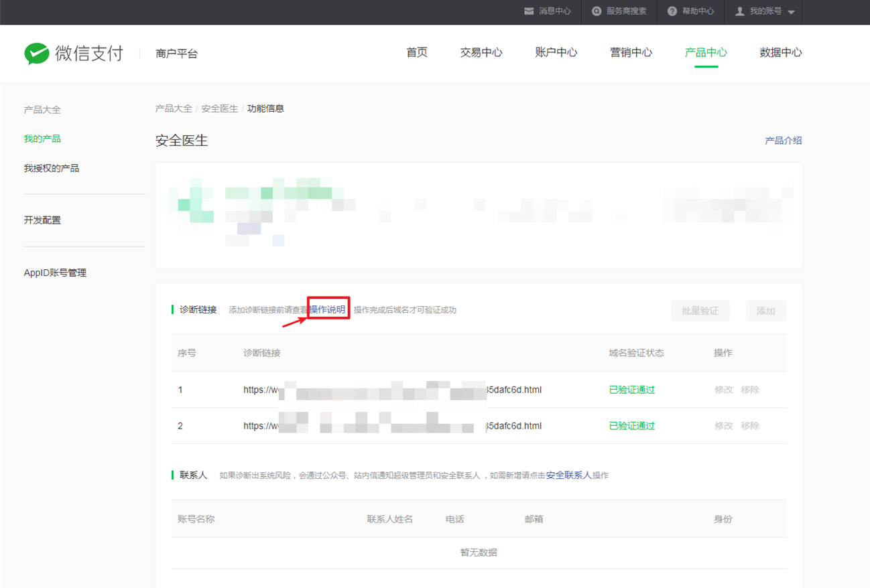The image size is (870, 588).
Task: Click the my account user icon
Action: [x=740, y=11]
